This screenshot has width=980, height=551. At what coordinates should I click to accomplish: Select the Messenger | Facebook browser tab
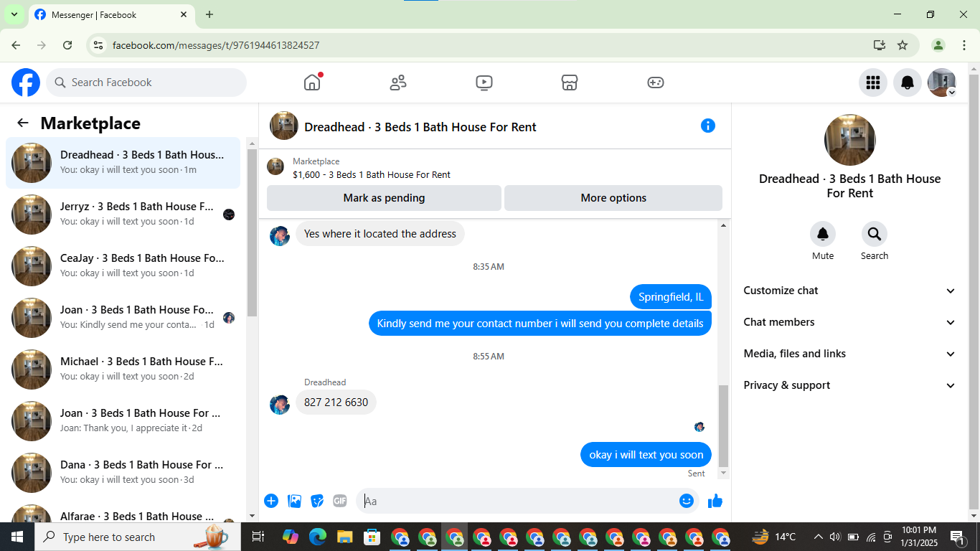pos(110,15)
